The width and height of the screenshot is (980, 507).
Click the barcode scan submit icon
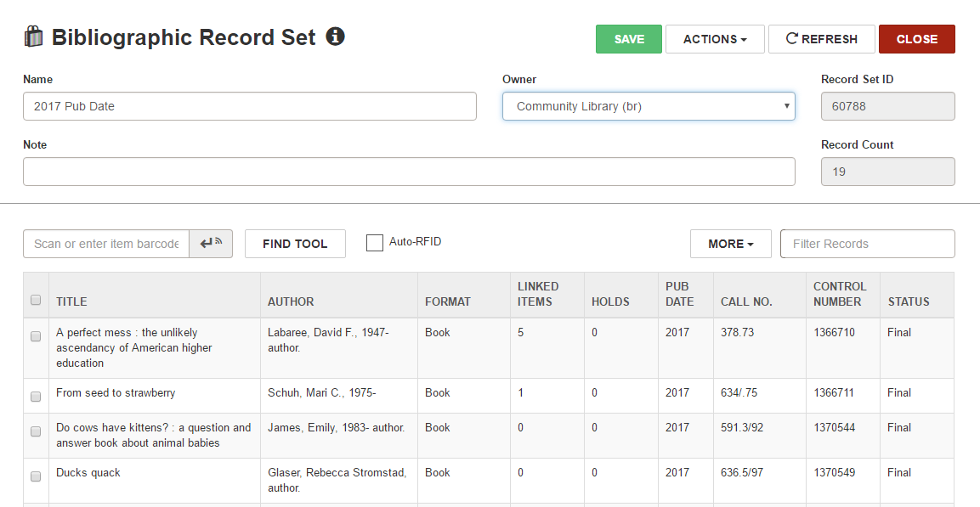coord(211,244)
